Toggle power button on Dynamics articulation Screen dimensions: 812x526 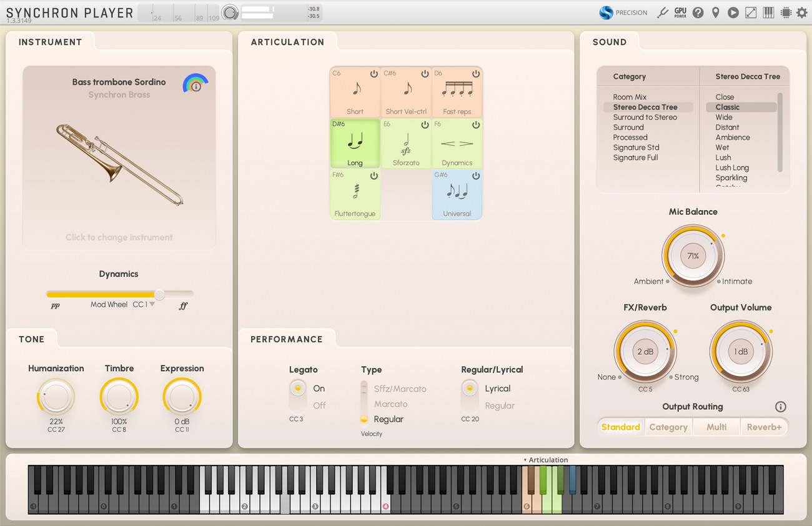[x=476, y=125]
